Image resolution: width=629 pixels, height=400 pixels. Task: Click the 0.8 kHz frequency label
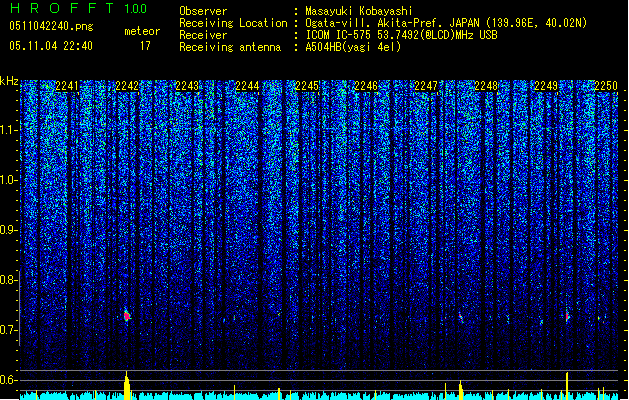[x=8, y=280]
